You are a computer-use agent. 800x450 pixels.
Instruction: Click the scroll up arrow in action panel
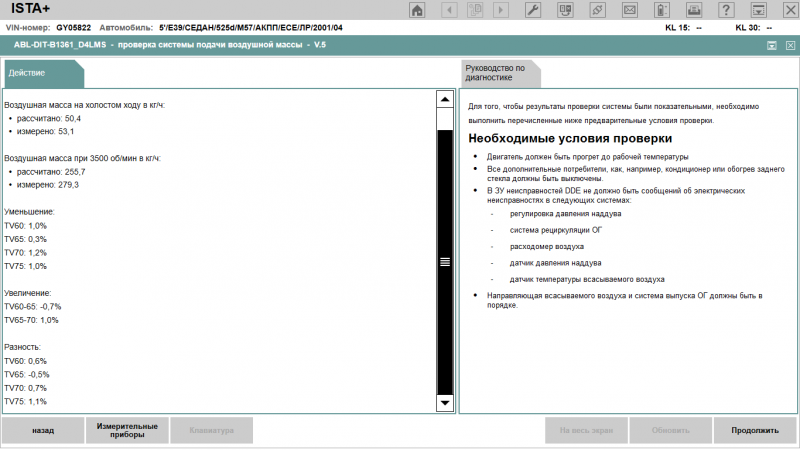pos(445,99)
